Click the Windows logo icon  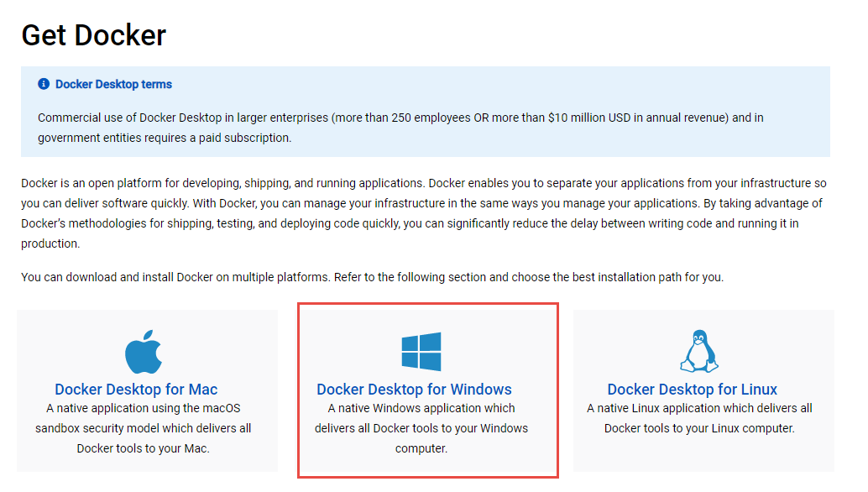tap(421, 352)
